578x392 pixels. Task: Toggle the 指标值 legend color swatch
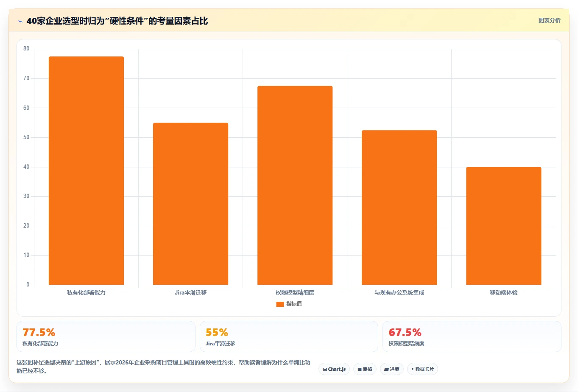point(280,304)
